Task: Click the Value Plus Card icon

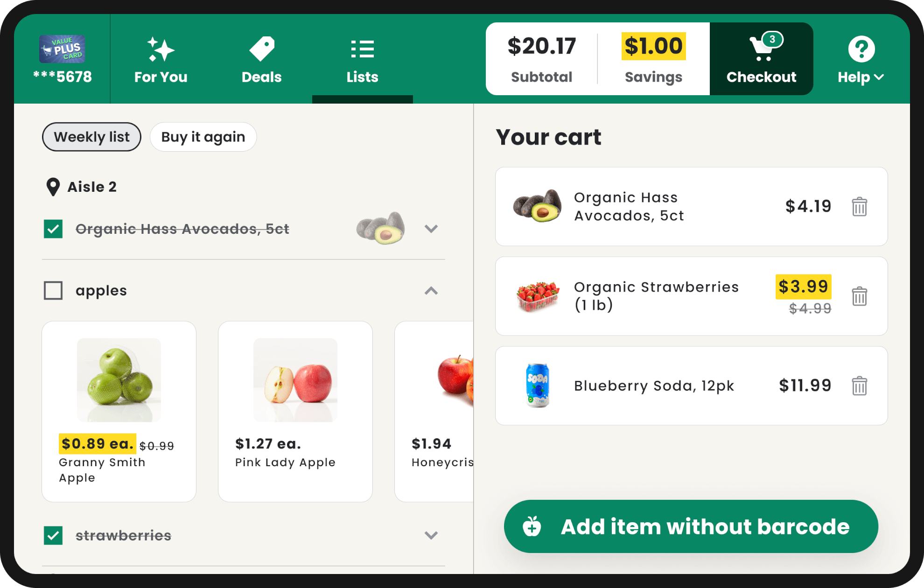Action: pyautogui.click(x=63, y=49)
